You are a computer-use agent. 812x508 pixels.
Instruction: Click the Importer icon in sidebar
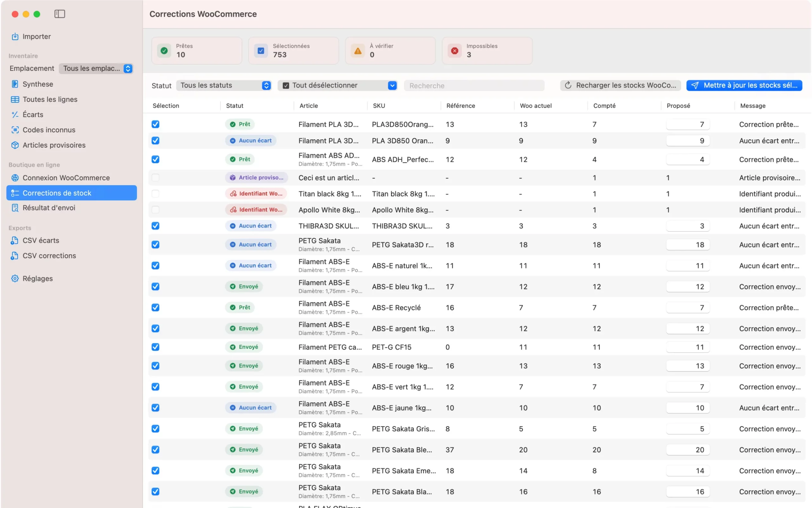tap(15, 36)
